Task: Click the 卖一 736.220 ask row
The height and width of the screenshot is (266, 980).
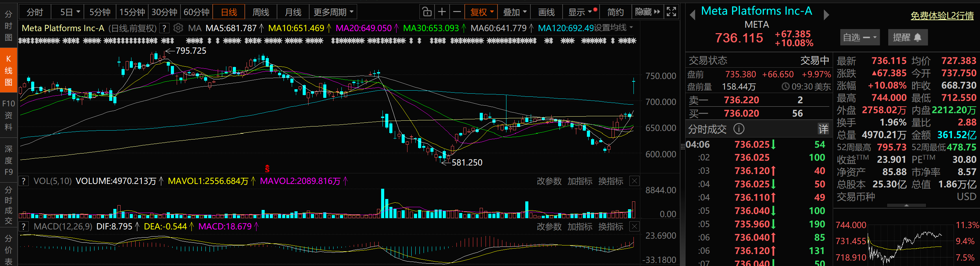Action: click(x=758, y=100)
